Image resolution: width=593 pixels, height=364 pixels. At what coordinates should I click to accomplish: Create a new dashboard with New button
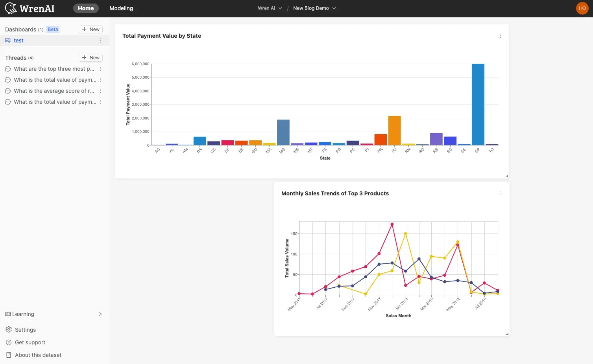tap(91, 29)
